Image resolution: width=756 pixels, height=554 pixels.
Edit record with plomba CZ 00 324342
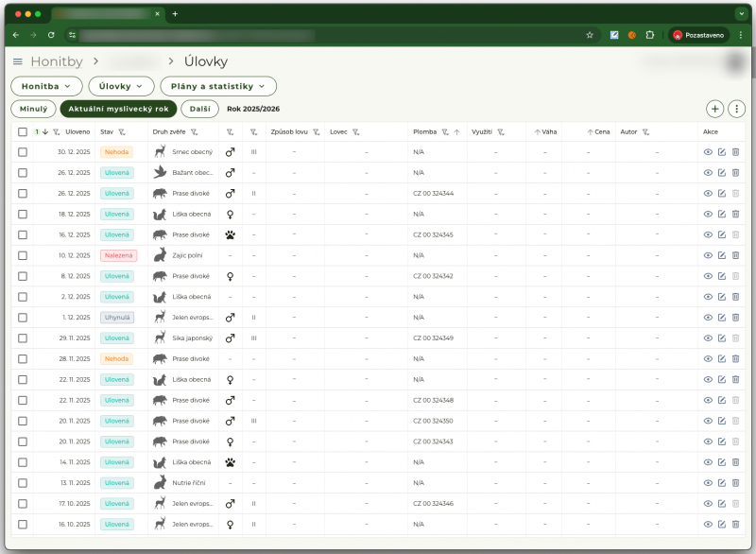point(722,276)
